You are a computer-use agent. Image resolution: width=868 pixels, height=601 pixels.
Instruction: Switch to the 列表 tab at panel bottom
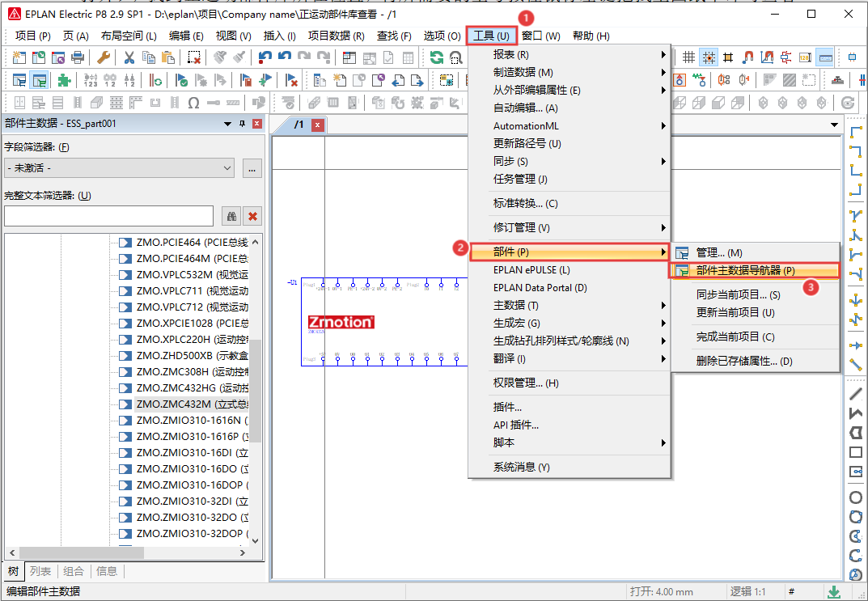[40, 571]
